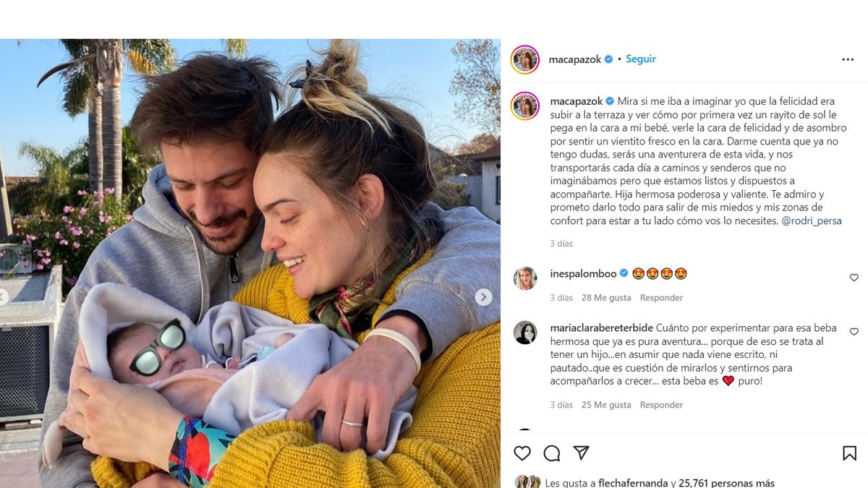This screenshot has width=868, height=488.
Task: Open the @rodri_persa mention
Action: pos(812,221)
